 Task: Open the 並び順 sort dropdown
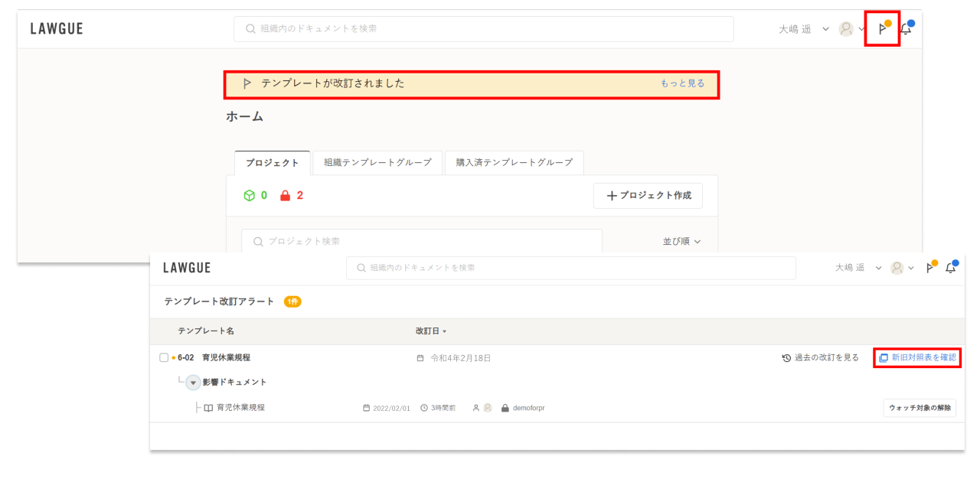[681, 241]
